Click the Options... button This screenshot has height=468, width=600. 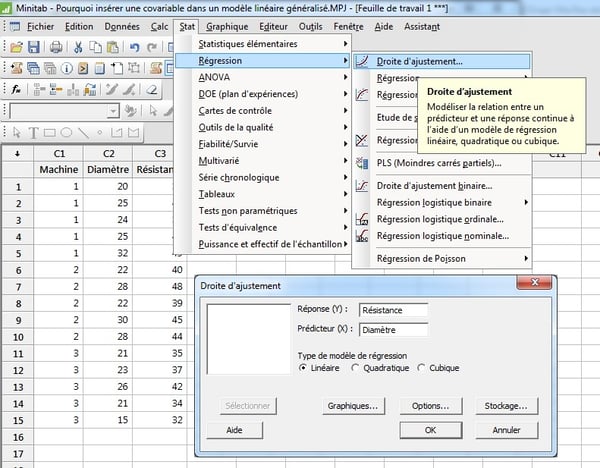pyautogui.click(x=430, y=406)
